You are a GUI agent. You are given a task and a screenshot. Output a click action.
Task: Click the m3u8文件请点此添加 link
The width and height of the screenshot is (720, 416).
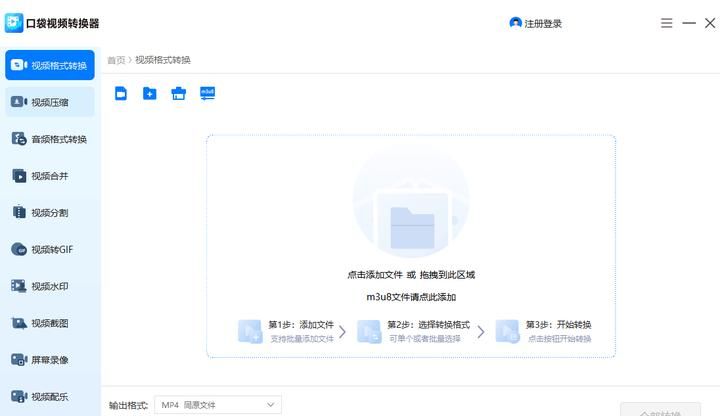coord(411,297)
